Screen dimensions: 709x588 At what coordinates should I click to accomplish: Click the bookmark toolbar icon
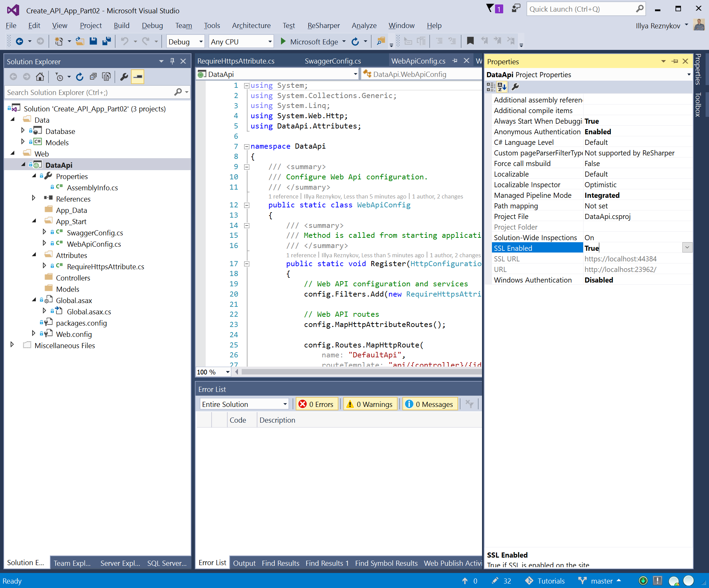click(x=470, y=41)
